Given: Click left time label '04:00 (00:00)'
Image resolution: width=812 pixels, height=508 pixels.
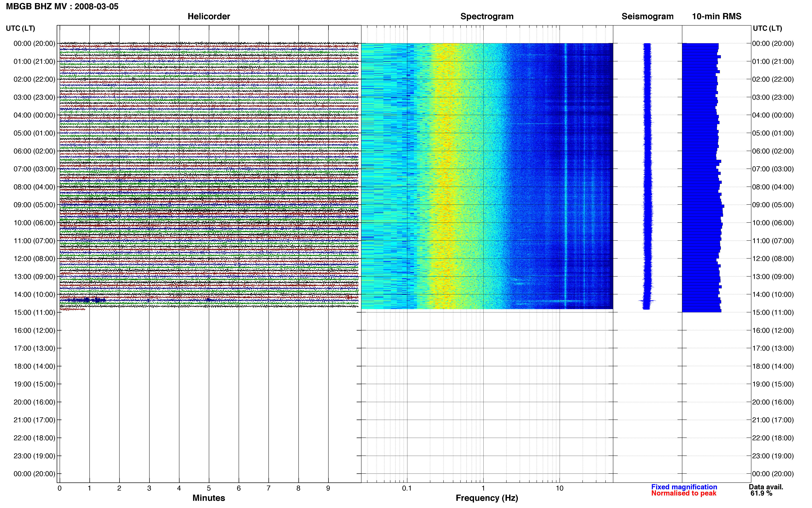Looking at the screenshot, I should pyautogui.click(x=34, y=115).
